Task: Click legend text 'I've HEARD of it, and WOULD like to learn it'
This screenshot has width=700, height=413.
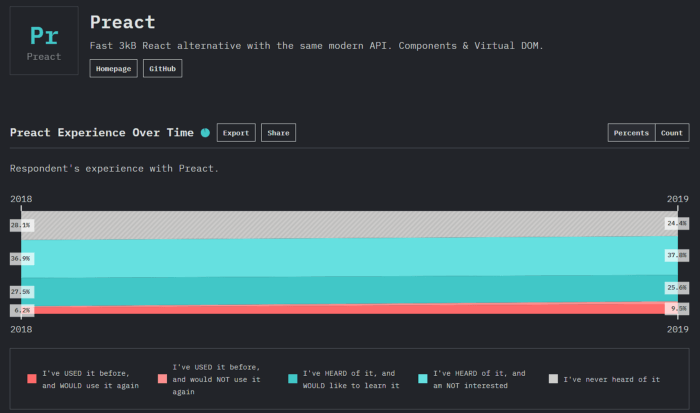Action: 351,379
